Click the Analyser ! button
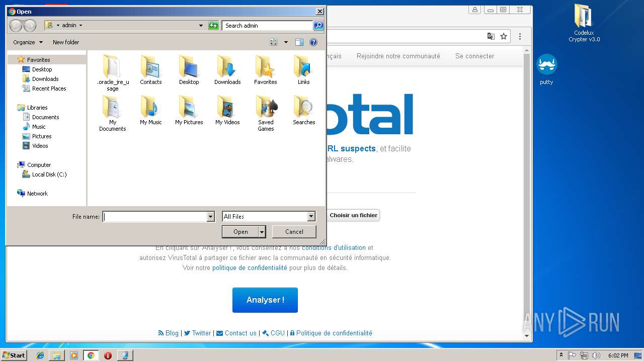The width and height of the screenshot is (644, 362). [x=265, y=300]
